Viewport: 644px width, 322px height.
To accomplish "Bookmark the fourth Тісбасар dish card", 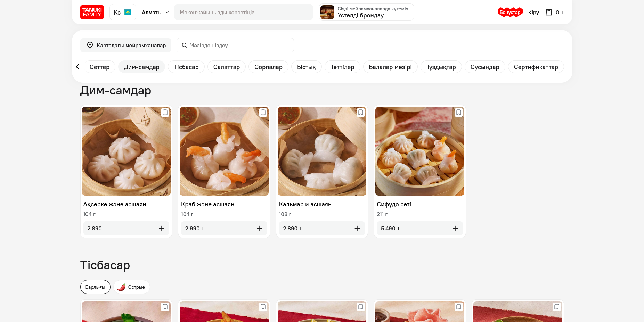I will (x=459, y=307).
